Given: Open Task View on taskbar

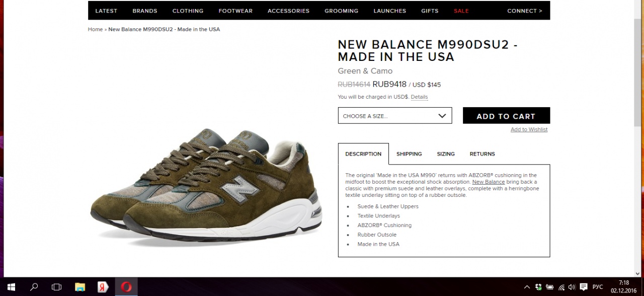Looking at the screenshot, I should [56, 287].
